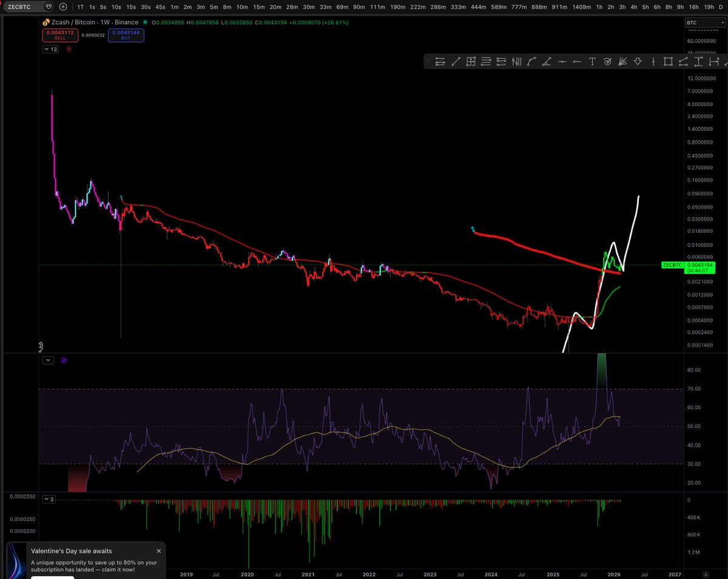Select the trend line drawing tool
This screenshot has height=579, width=728.
[456, 61]
